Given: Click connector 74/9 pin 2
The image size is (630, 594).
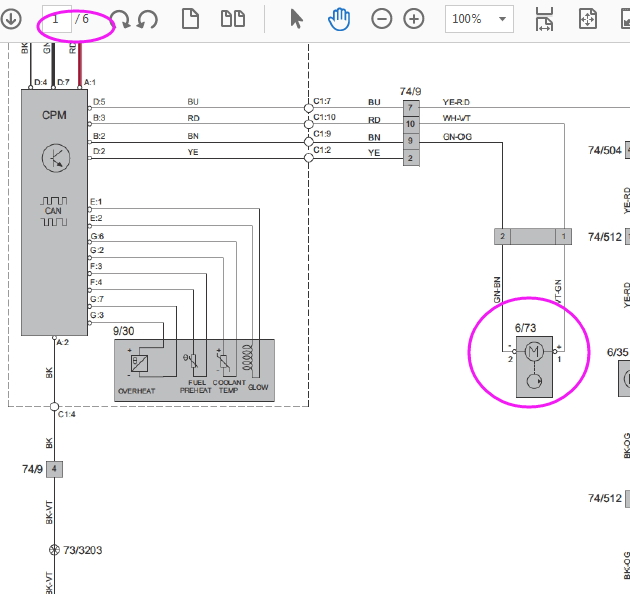Looking at the screenshot, I should tap(411, 158).
